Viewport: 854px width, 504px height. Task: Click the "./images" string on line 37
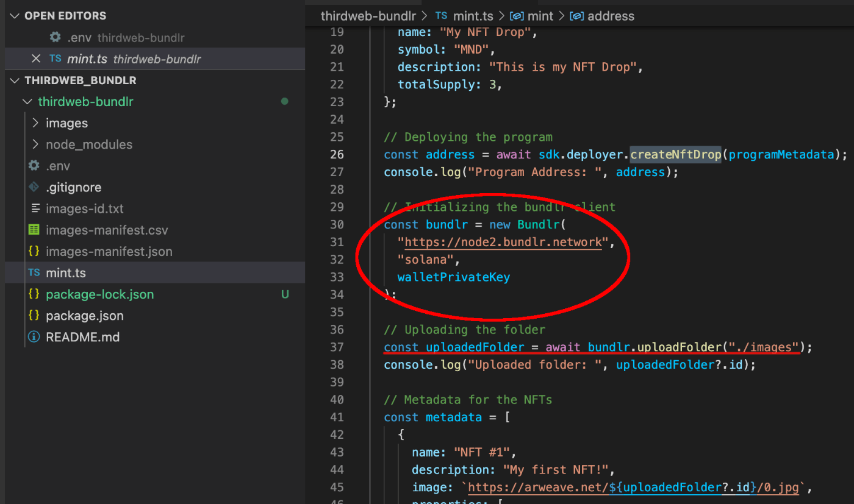coord(764,347)
